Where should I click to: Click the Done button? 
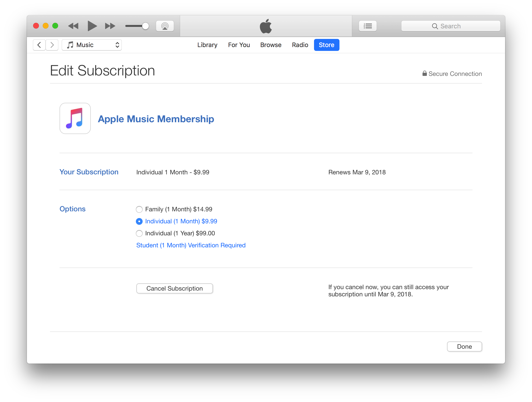coord(464,347)
